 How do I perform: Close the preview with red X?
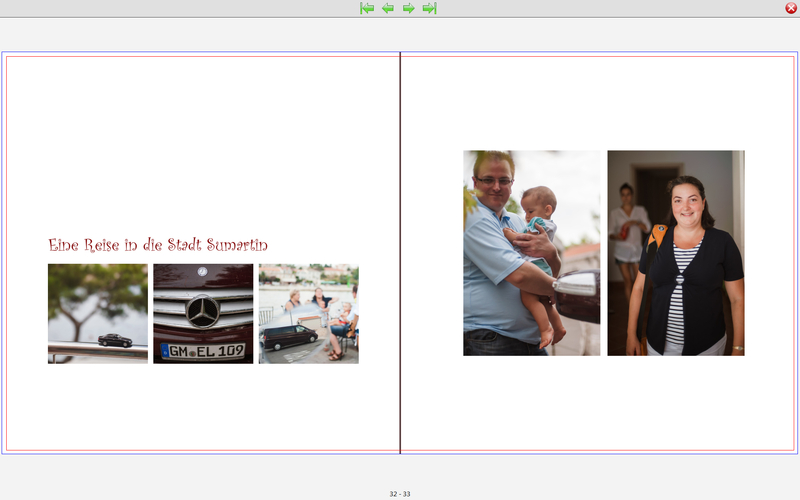click(x=791, y=8)
